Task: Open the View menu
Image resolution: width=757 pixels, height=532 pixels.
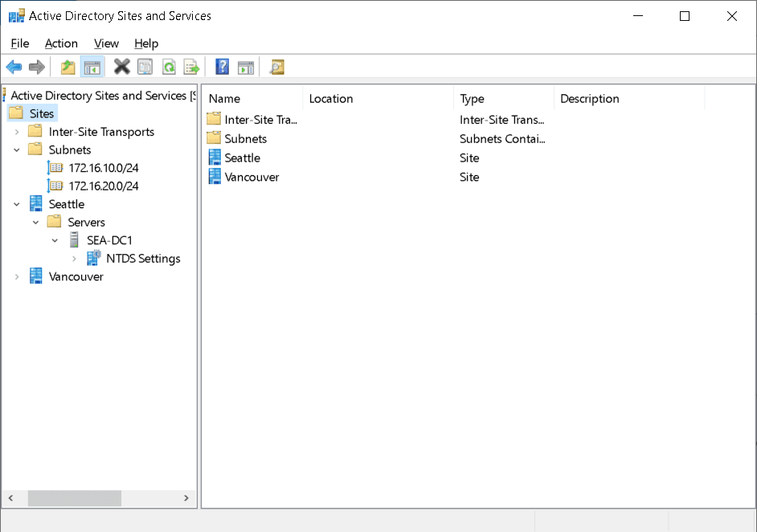Action: coord(106,43)
